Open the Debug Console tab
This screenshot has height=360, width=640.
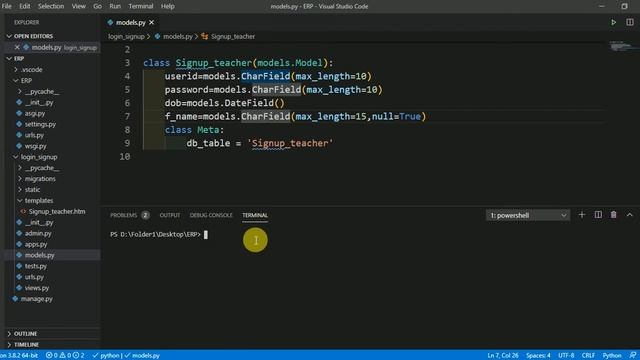[211, 215]
